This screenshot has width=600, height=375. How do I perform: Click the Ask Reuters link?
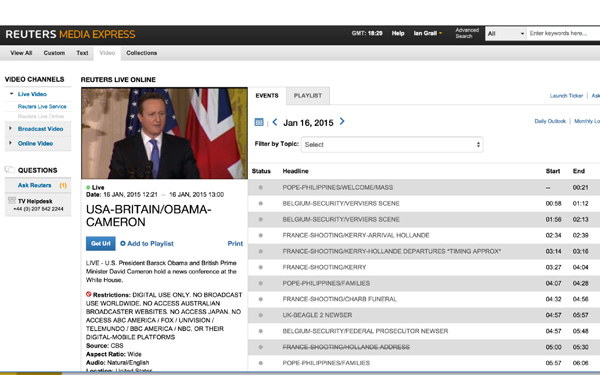(34, 185)
